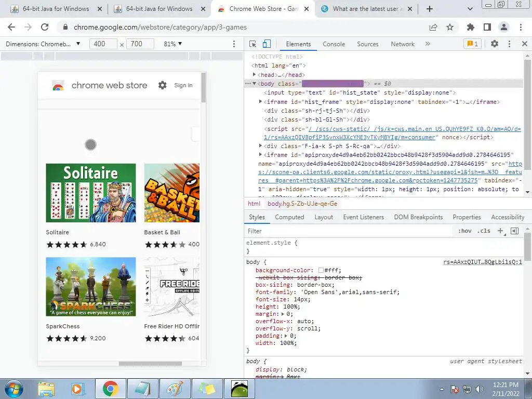Click the share page icon in address bar
The height and width of the screenshot is (399, 532).
tap(433, 28)
